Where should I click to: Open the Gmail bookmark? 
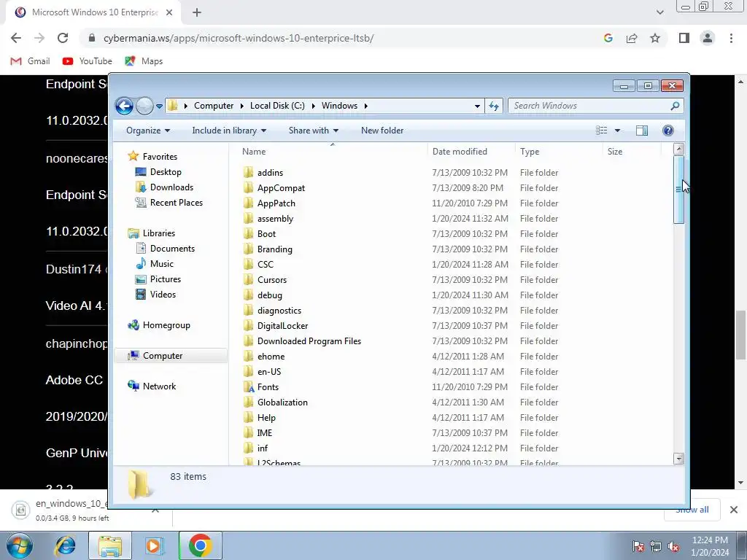(x=30, y=61)
